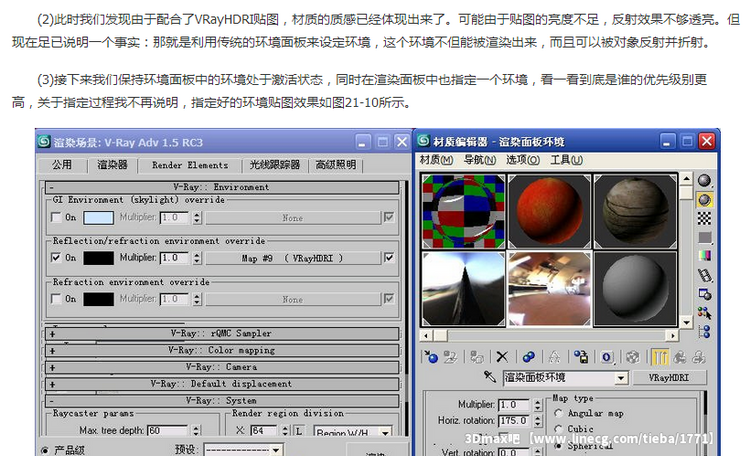Toggle the Show End Result icon
This screenshot has width=750, height=456.
coord(660,357)
